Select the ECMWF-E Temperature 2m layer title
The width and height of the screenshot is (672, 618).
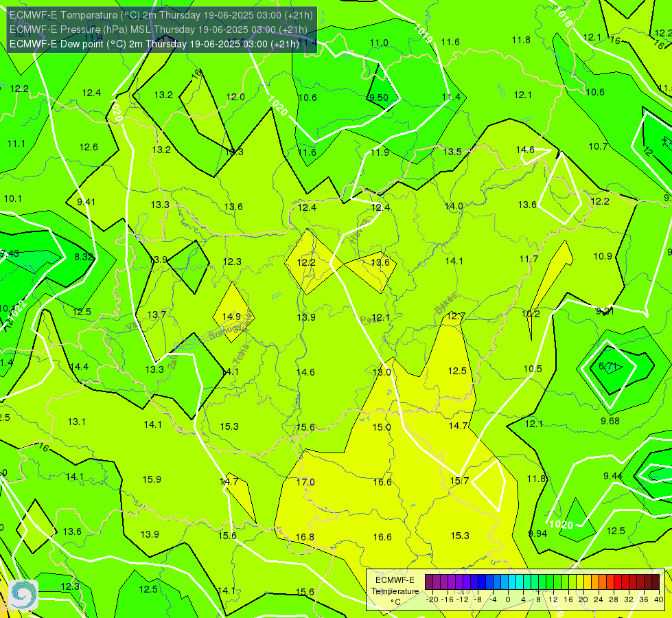161,15
